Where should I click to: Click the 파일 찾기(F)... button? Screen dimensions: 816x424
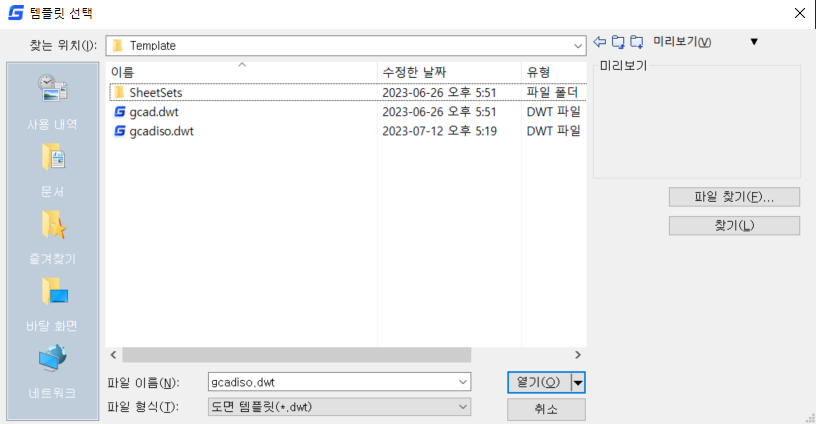click(x=734, y=197)
